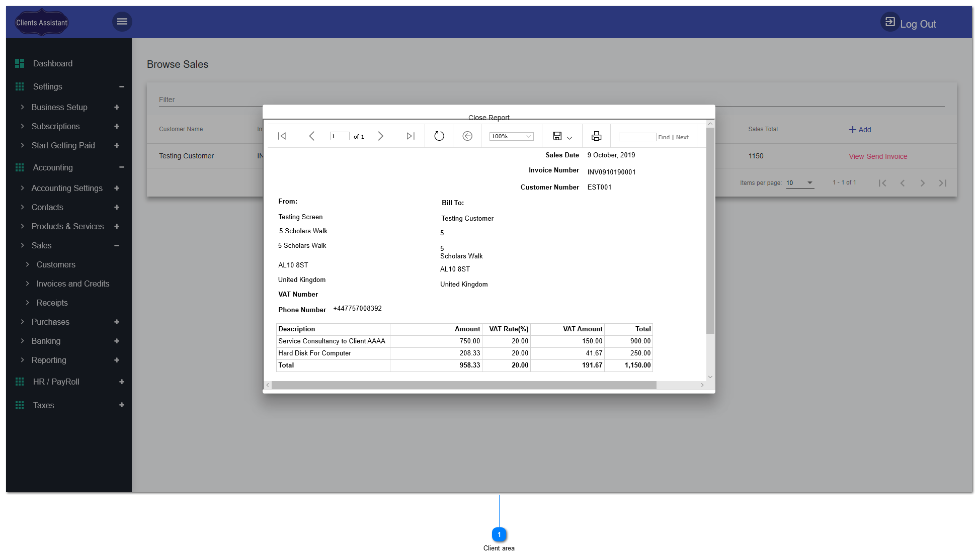Click inside the Find search box
The image size is (980, 560).
(x=637, y=136)
